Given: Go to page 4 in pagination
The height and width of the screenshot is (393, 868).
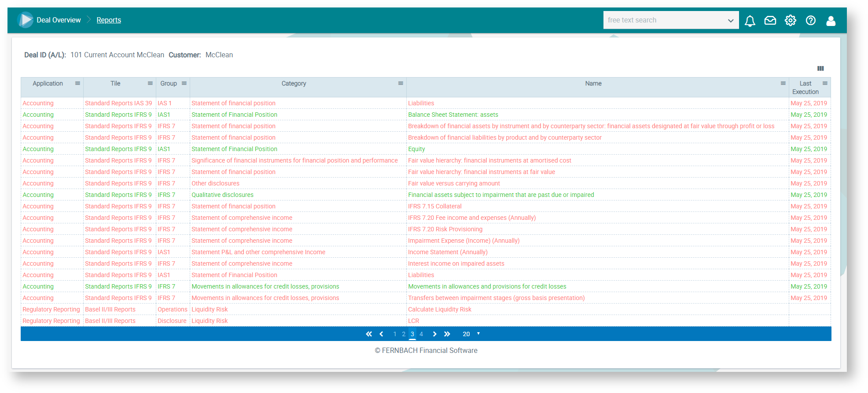Looking at the screenshot, I should tap(421, 334).
